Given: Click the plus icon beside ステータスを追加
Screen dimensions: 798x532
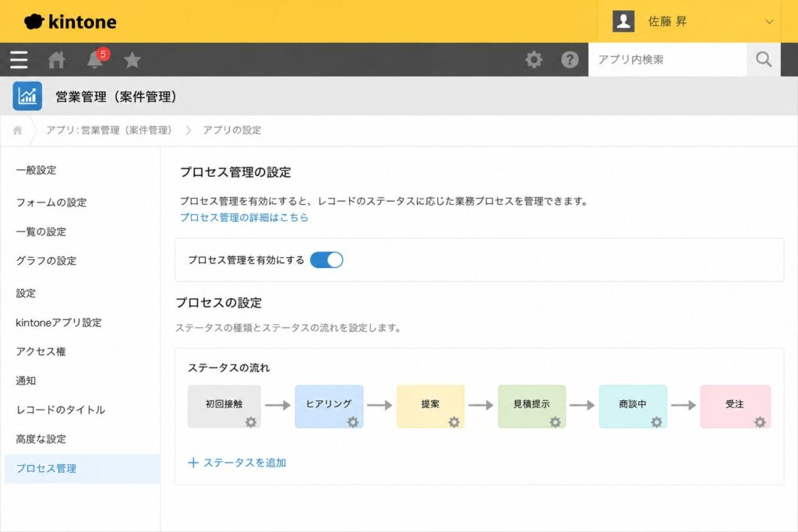Looking at the screenshot, I should coord(193,463).
